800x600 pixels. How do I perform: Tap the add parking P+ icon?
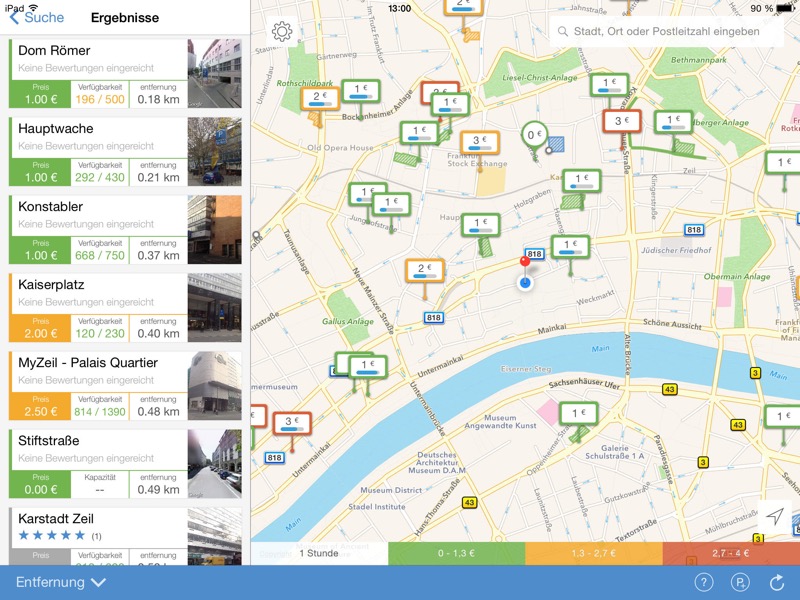pyautogui.click(x=740, y=582)
